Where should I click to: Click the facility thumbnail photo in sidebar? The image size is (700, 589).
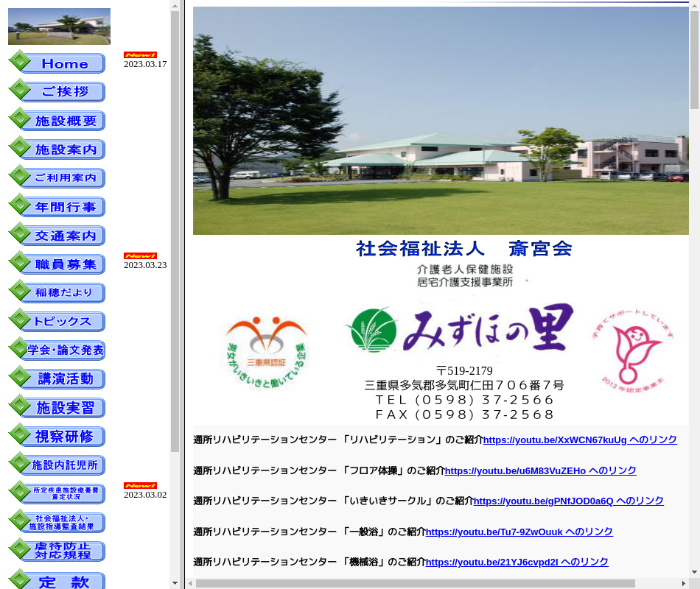click(59, 27)
